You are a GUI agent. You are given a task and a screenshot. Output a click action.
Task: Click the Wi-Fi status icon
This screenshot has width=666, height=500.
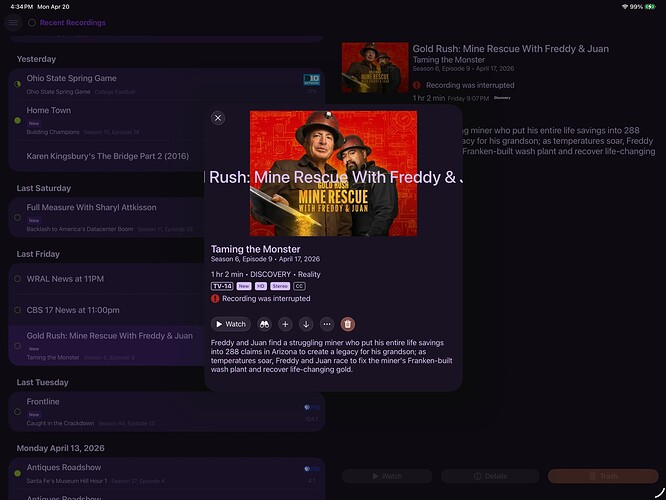pyautogui.click(x=624, y=7)
